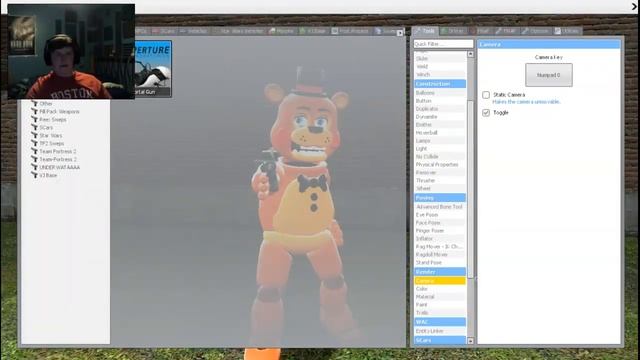Screen dimensions: 640x360
Task: Select the Balloons tool
Action: point(440,93)
